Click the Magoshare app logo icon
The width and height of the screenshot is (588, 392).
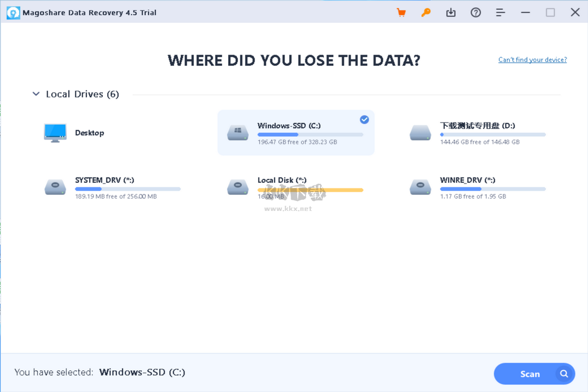pyautogui.click(x=13, y=13)
